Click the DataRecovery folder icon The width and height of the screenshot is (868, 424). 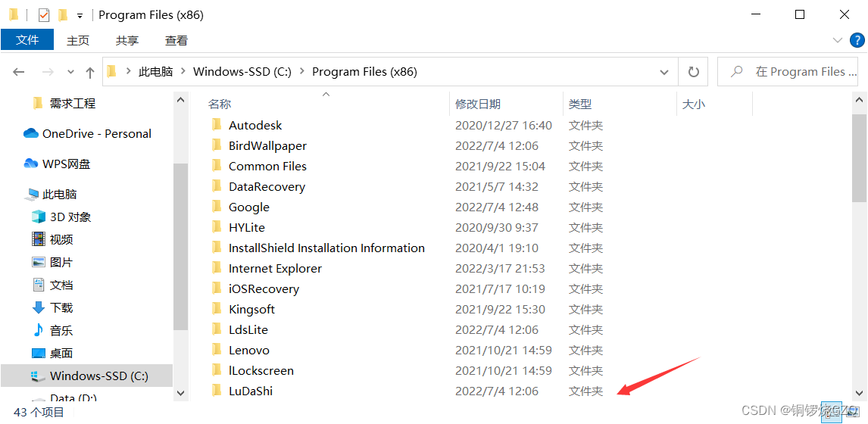[217, 186]
